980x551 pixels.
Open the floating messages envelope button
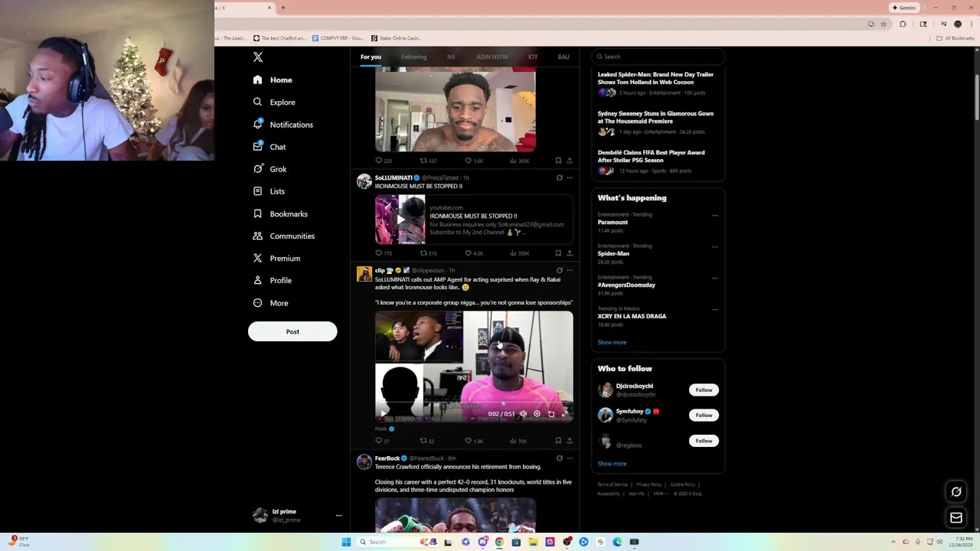point(956,518)
